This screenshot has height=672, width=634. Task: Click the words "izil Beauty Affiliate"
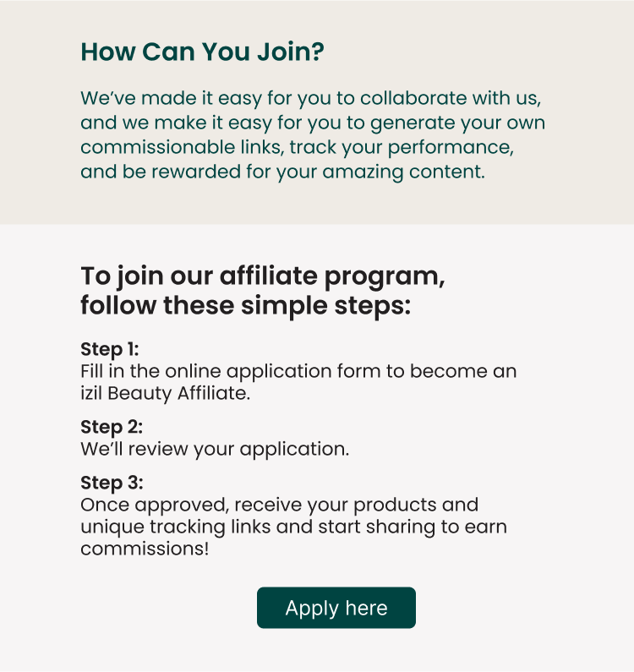(165, 394)
